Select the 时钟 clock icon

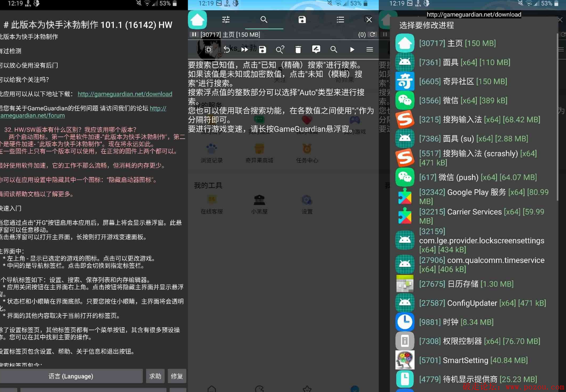pyautogui.click(x=405, y=322)
